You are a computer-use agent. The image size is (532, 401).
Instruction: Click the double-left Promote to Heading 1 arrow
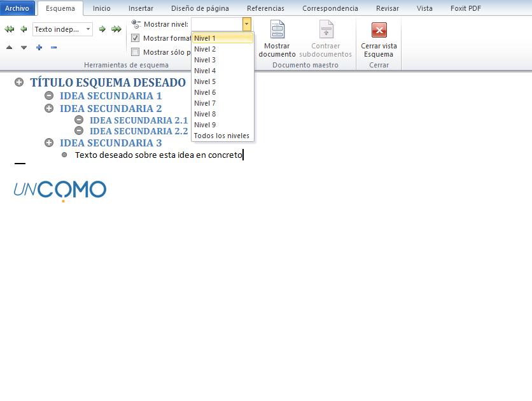click(9, 29)
